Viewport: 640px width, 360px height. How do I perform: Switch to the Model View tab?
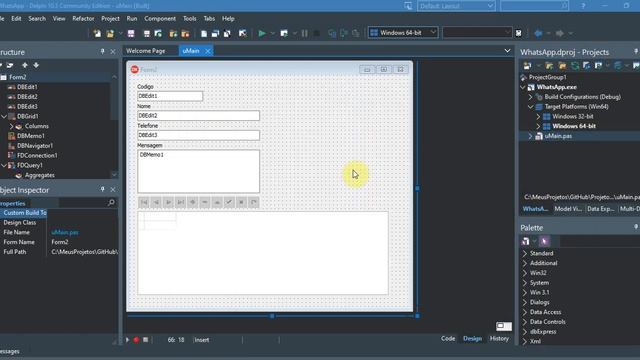pyautogui.click(x=568, y=209)
